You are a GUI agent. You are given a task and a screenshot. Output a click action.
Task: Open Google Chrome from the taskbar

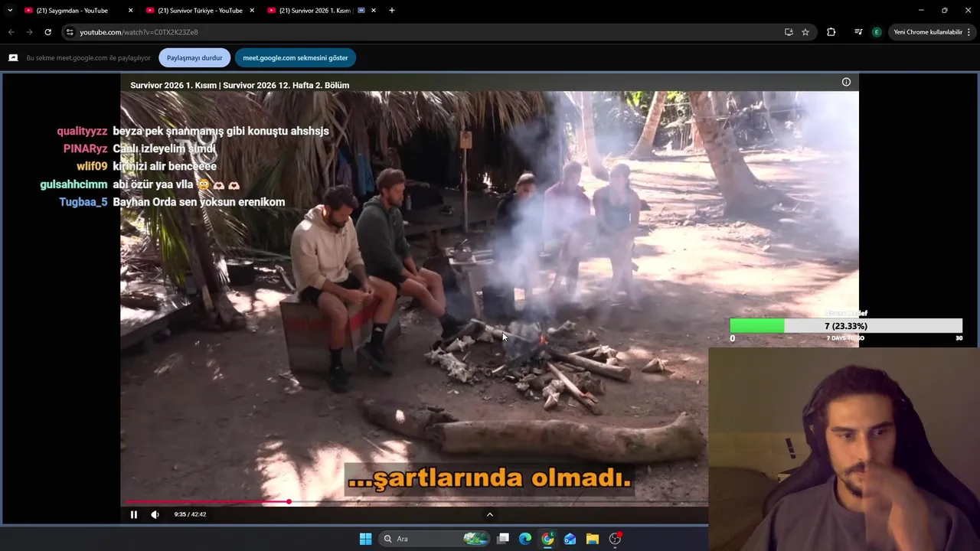click(x=547, y=539)
